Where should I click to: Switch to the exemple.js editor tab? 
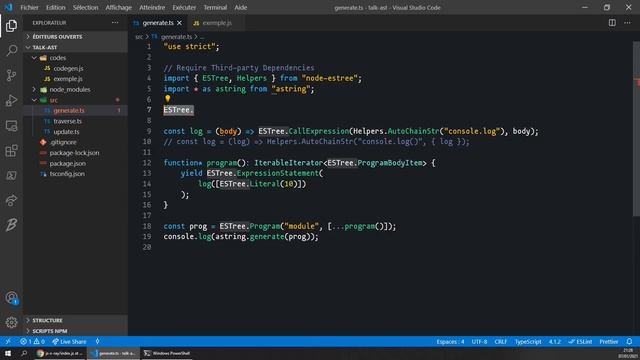[217, 23]
